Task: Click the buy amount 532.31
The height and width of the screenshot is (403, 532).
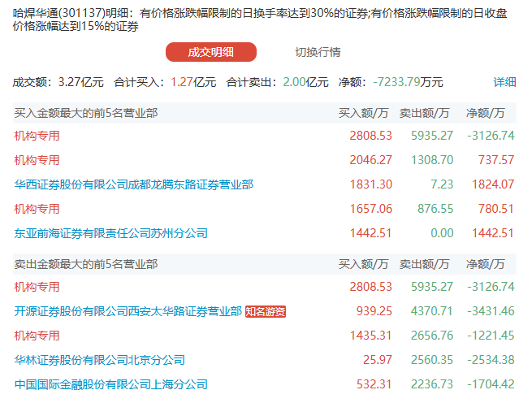Action: (374, 384)
